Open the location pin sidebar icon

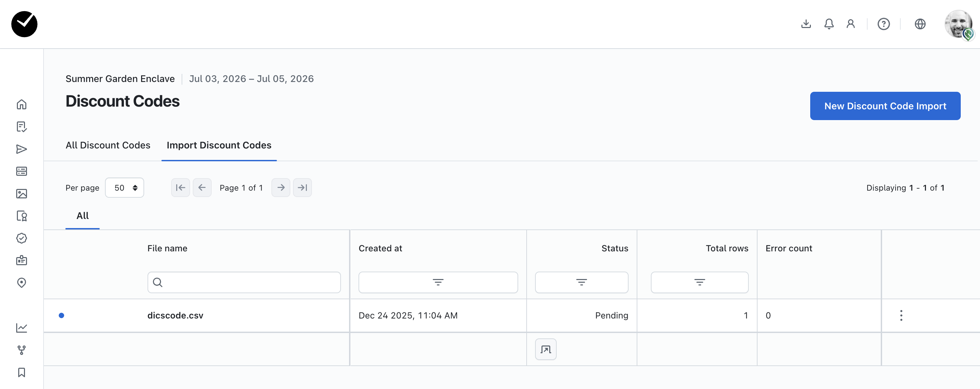pyautogui.click(x=22, y=282)
